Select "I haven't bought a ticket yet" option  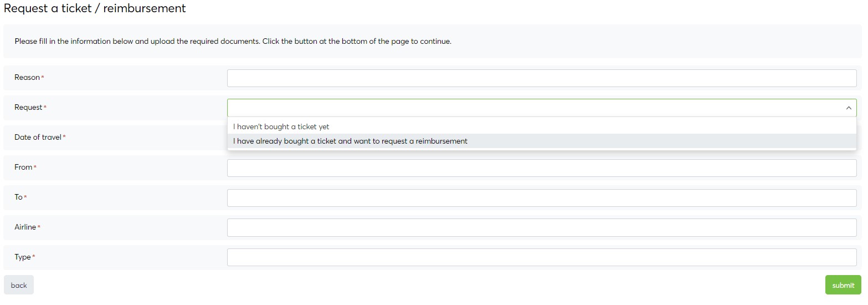(281, 126)
